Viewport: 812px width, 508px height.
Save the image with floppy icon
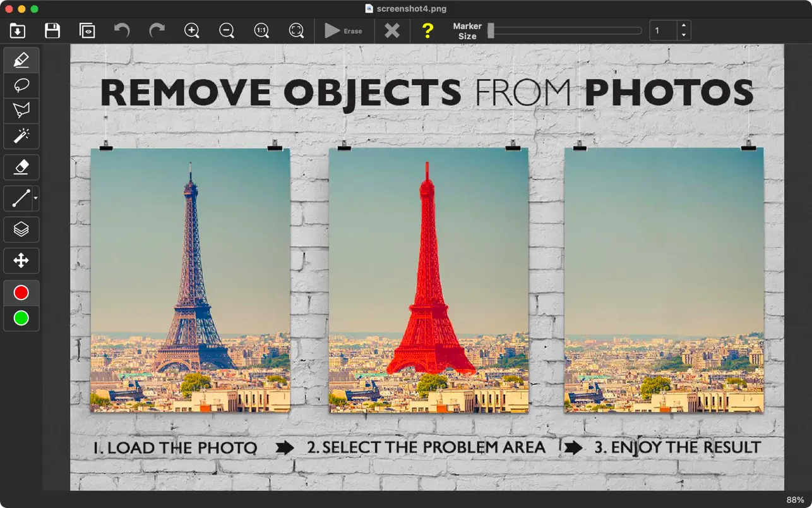(x=52, y=30)
